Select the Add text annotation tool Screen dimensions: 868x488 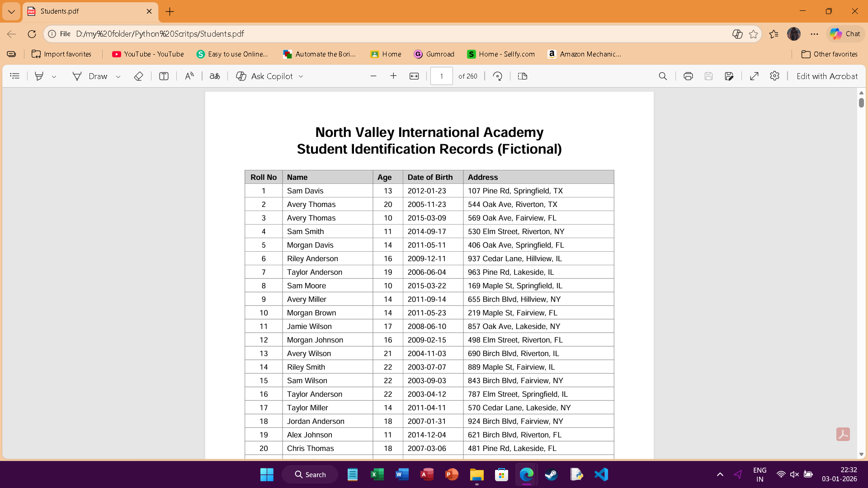coord(163,76)
